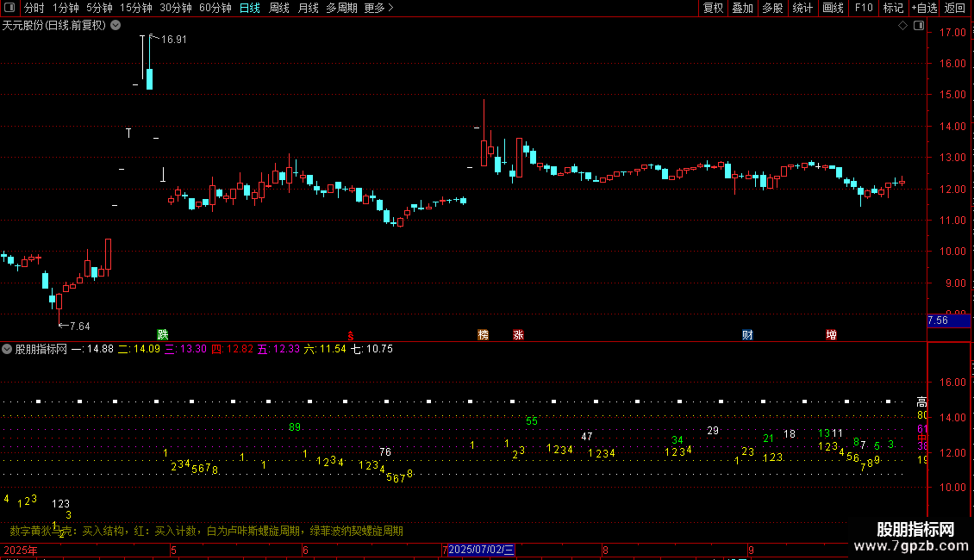974x560 pixels.
Task: Switch to 15分钟 period
Action: point(136,8)
